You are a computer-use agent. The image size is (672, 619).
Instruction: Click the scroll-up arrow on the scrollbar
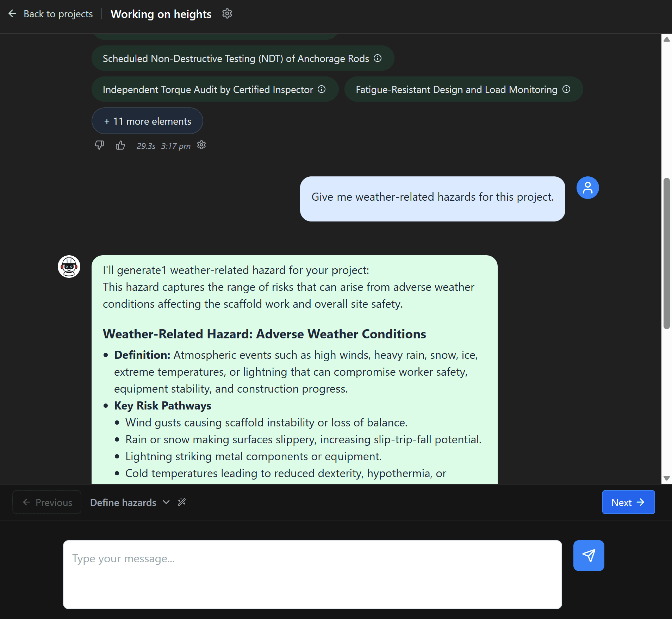coord(666,39)
